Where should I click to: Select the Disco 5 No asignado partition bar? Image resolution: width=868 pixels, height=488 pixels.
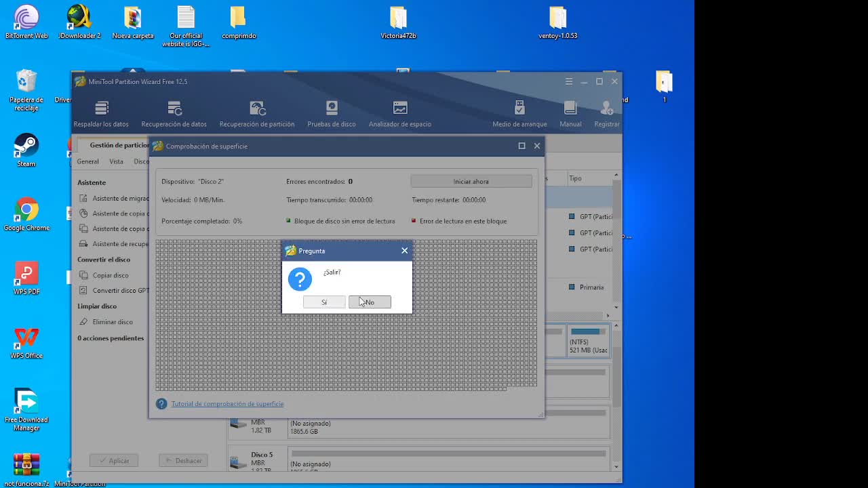pos(448,460)
